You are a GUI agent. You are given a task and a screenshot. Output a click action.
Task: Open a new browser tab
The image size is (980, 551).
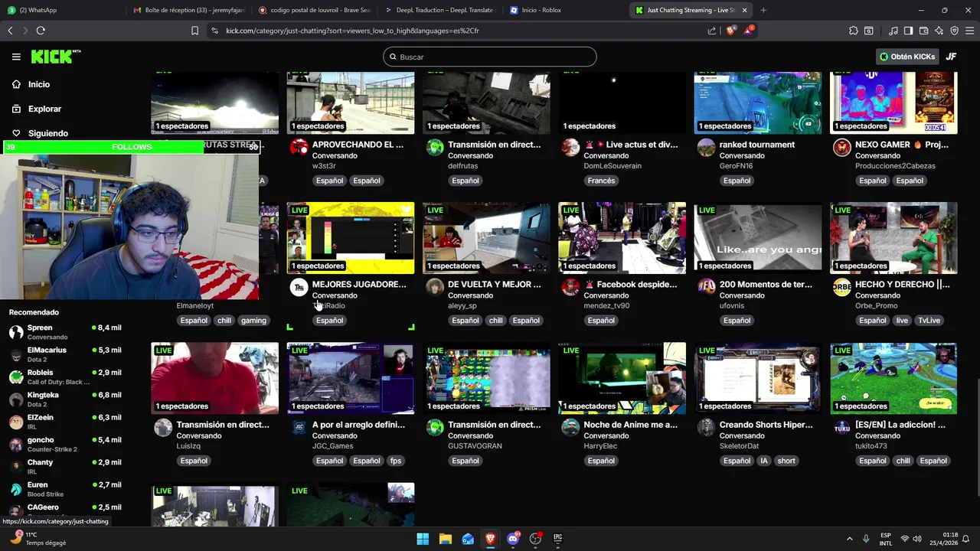(763, 10)
